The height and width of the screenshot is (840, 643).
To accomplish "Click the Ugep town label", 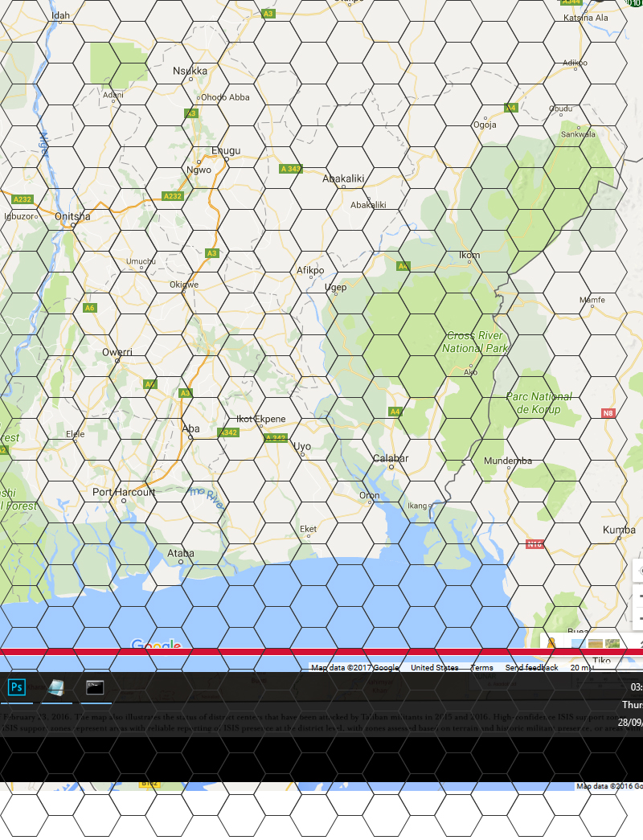I will [335, 287].
